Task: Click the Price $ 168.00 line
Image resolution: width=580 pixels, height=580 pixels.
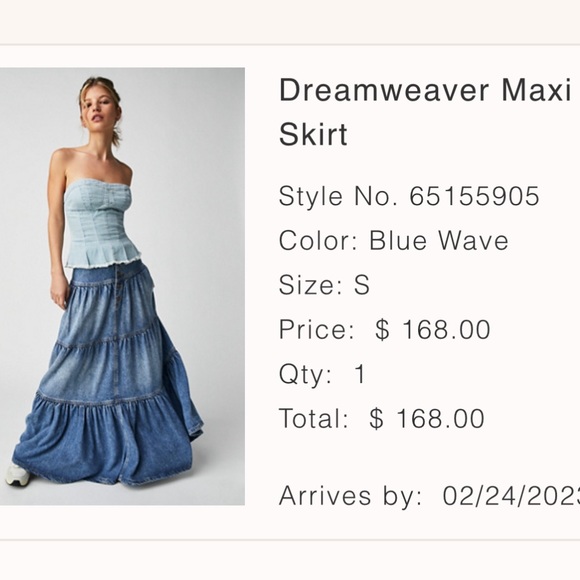Action: [x=385, y=329]
